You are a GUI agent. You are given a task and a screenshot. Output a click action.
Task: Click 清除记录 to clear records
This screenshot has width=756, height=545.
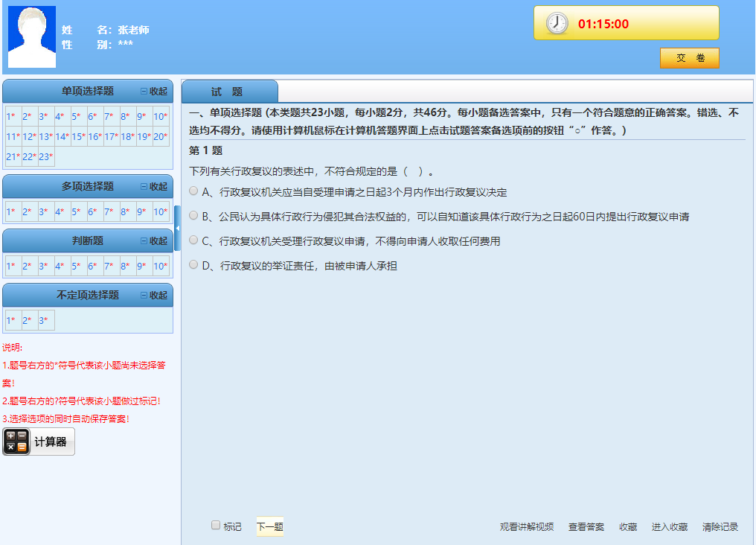[720, 527]
